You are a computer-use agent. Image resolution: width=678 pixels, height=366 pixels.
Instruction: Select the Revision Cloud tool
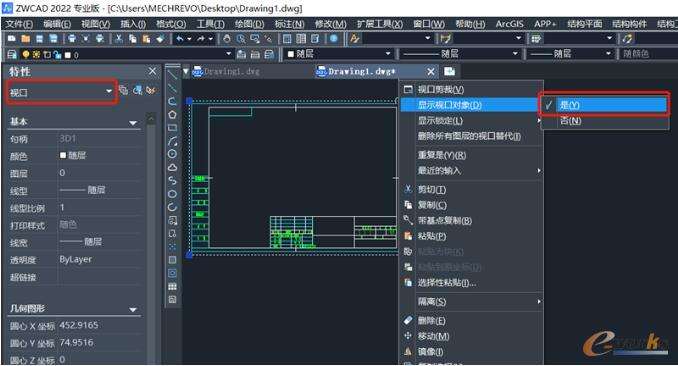click(173, 167)
